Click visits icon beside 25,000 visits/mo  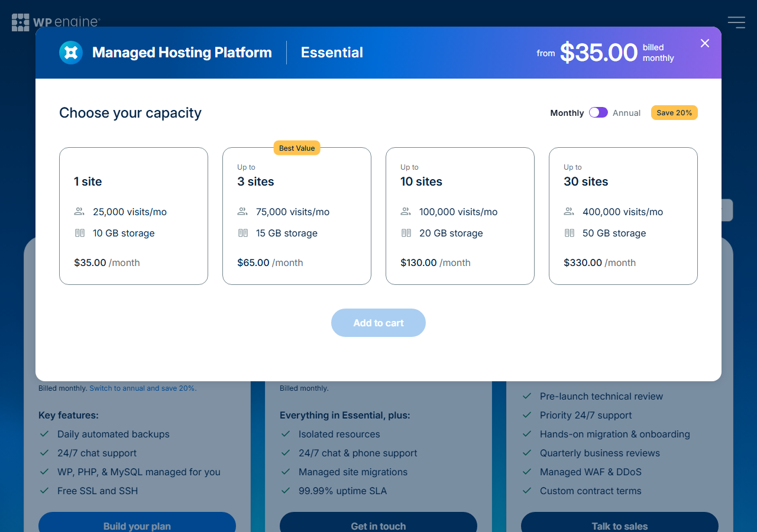(x=79, y=212)
